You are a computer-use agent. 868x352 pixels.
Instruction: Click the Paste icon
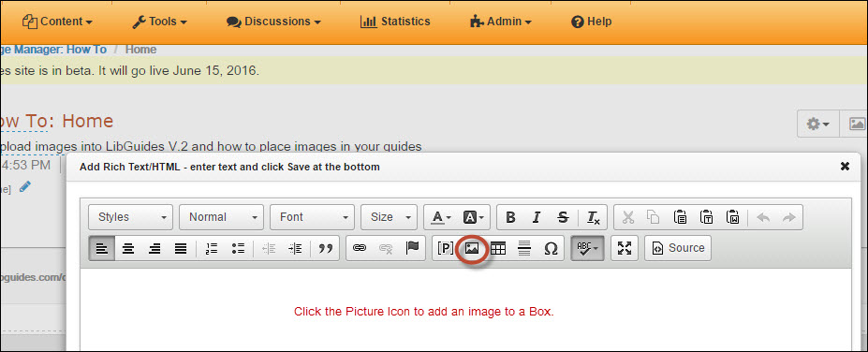pyautogui.click(x=681, y=217)
